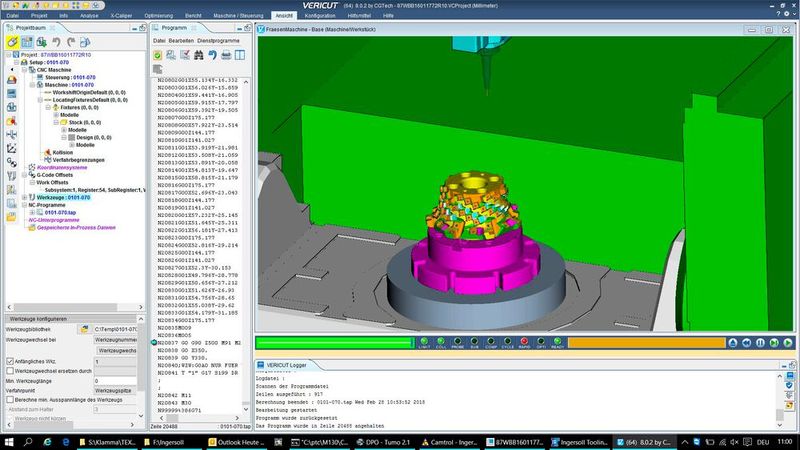Pause the simulation playback
800x450 pixels.
click(x=760, y=343)
